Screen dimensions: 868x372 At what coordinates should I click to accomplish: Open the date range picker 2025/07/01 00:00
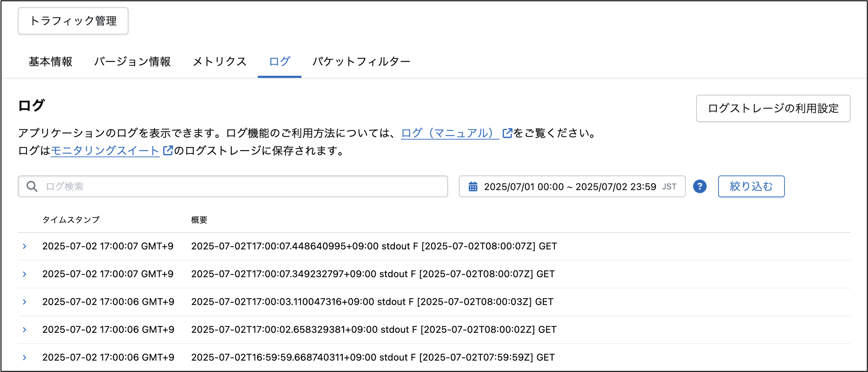point(572,186)
